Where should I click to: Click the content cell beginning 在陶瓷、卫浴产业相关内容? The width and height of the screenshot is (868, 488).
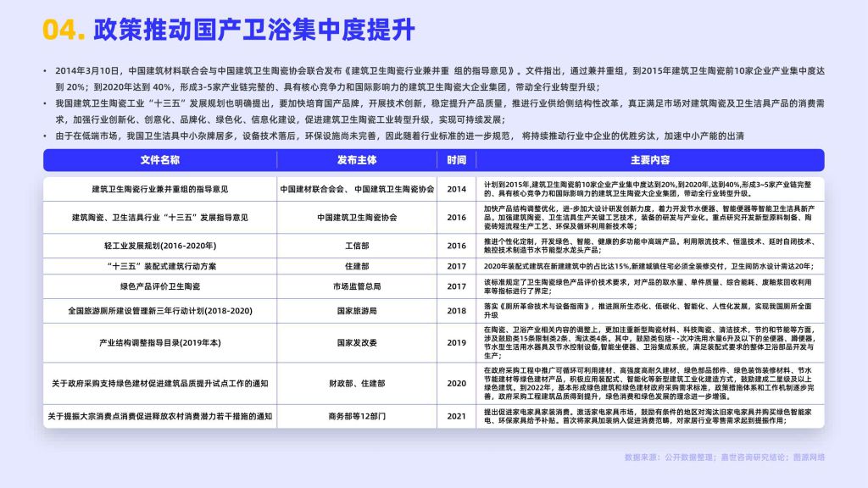[x=649, y=343]
